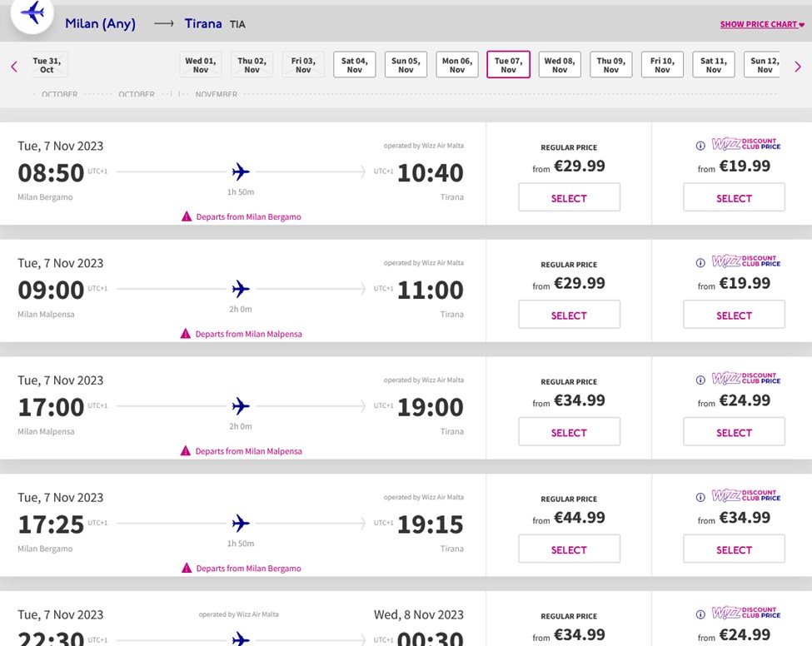Click warning icon for 08:50 Bergamo departure
Viewport: 812px width, 646px height.
pos(187,216)
